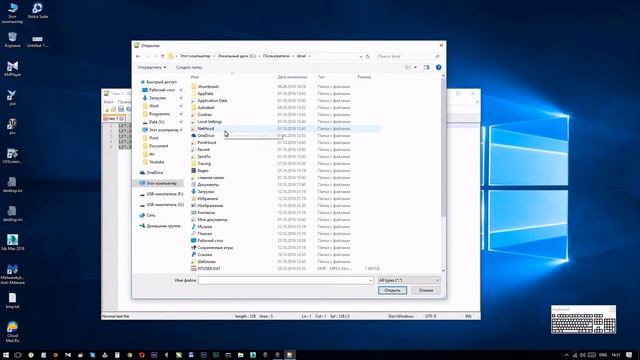Select Этот компьютер in the address path

pyautogui.click(x=196, y=56)
